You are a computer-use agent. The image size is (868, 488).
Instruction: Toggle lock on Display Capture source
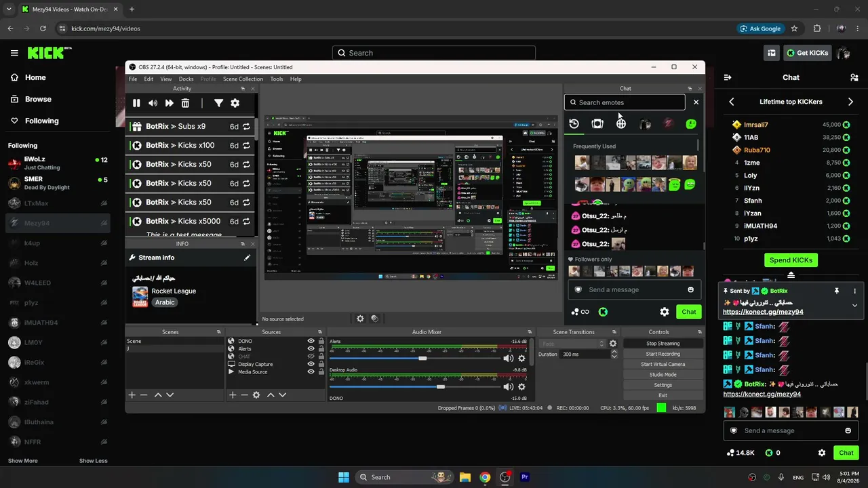coord(321,364)
